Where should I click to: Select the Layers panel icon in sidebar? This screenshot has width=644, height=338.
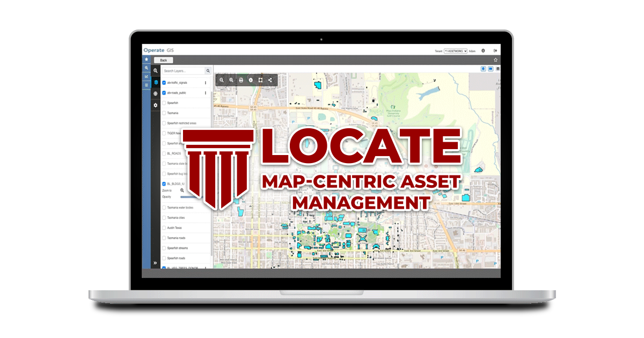[x=156, y=83]
